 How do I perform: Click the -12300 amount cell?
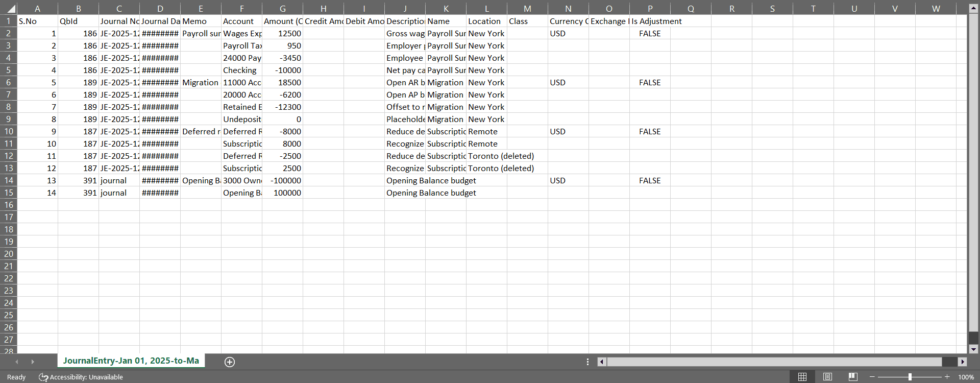point(282,107)
